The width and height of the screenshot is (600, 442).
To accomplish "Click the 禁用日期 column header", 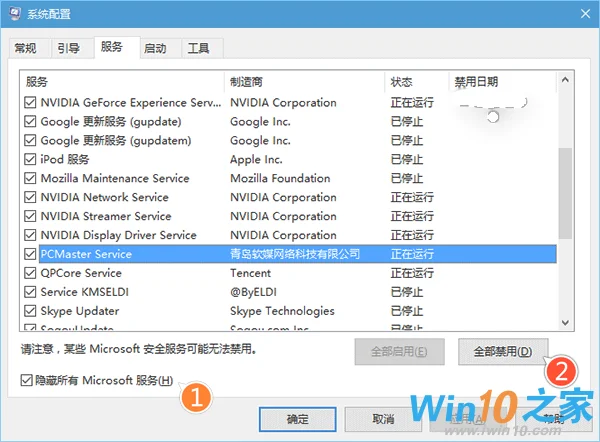I will click(x=500, y=81).
